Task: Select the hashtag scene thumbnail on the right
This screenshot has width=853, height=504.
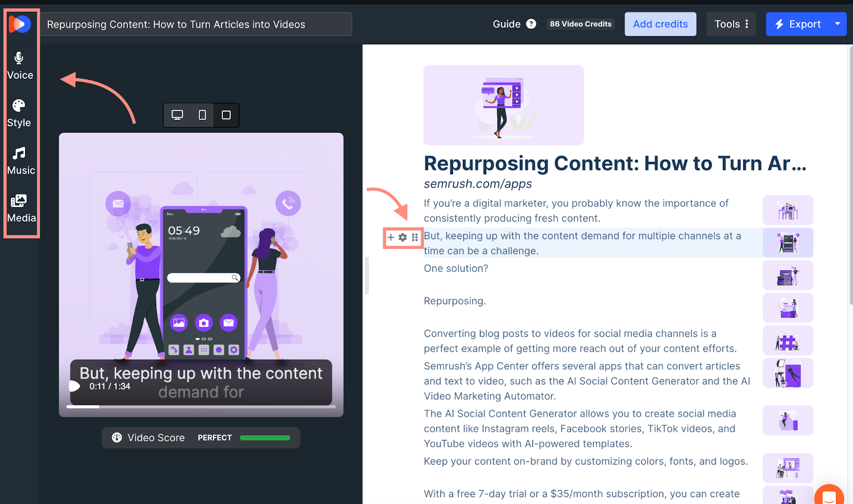Action: pyautogui.click(x=788, y=340)
